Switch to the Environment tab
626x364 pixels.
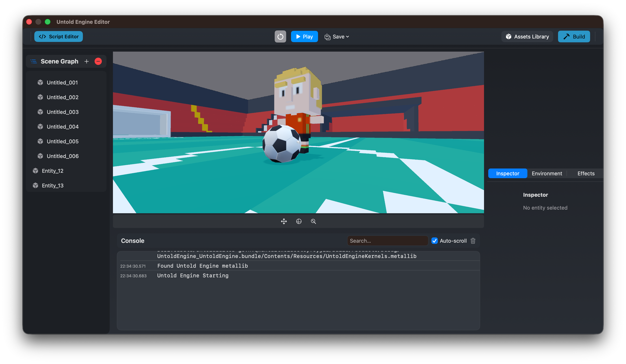pos(547,173)
